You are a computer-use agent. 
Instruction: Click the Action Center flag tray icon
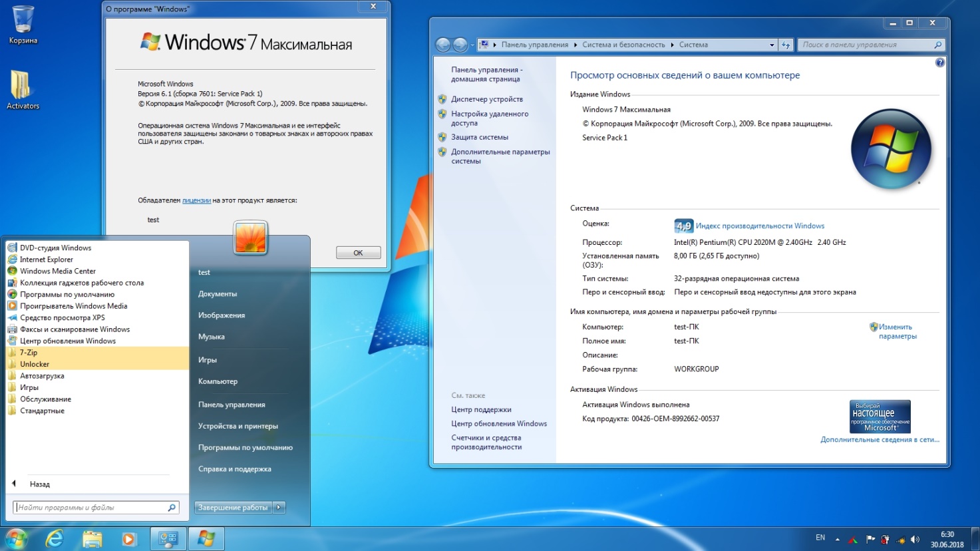870,539
